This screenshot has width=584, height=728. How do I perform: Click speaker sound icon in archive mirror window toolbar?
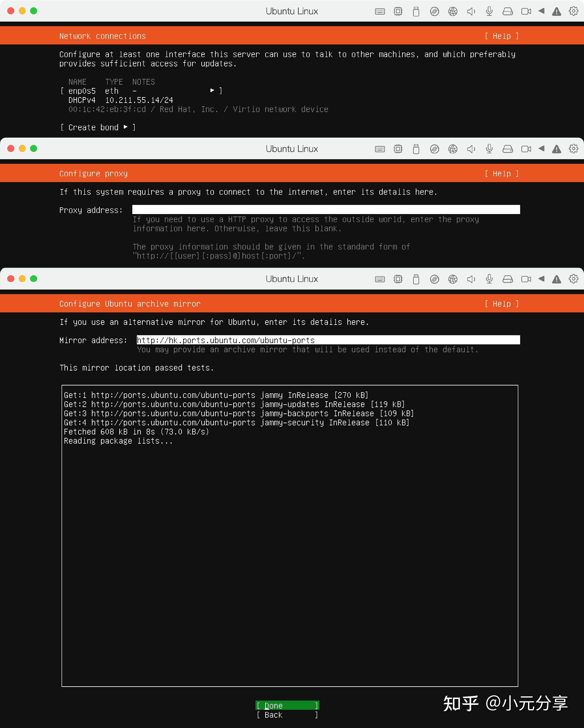point(471,279)
